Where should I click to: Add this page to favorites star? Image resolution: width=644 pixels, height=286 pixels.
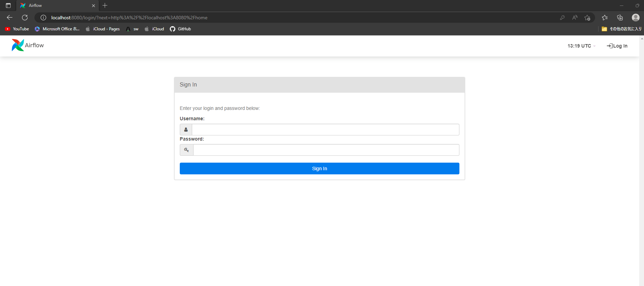pos(588,18)
